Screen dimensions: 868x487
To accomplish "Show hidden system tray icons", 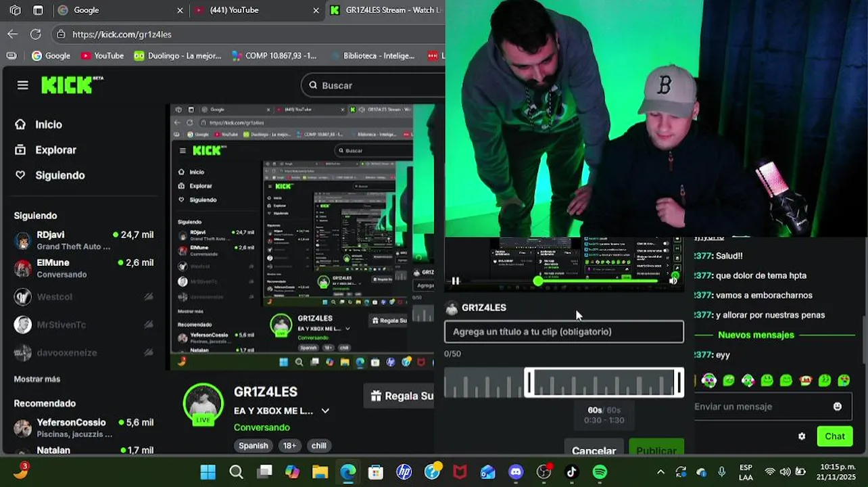I will pyautogui.click(x=660, y=471).
